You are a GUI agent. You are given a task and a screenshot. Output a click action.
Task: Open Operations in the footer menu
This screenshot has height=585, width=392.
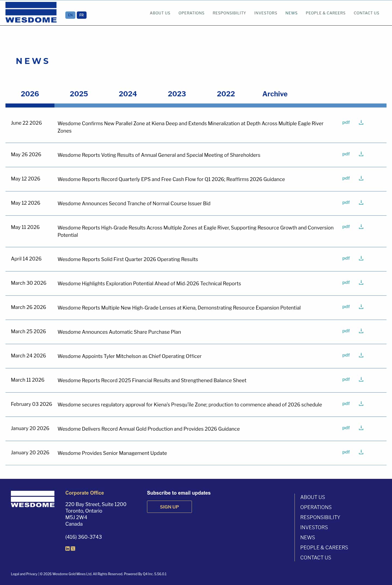click(316, 507)
